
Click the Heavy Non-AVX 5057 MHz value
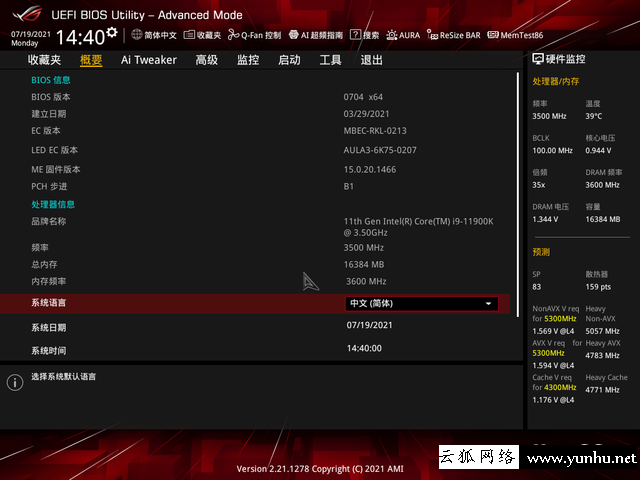click(602, 331)
